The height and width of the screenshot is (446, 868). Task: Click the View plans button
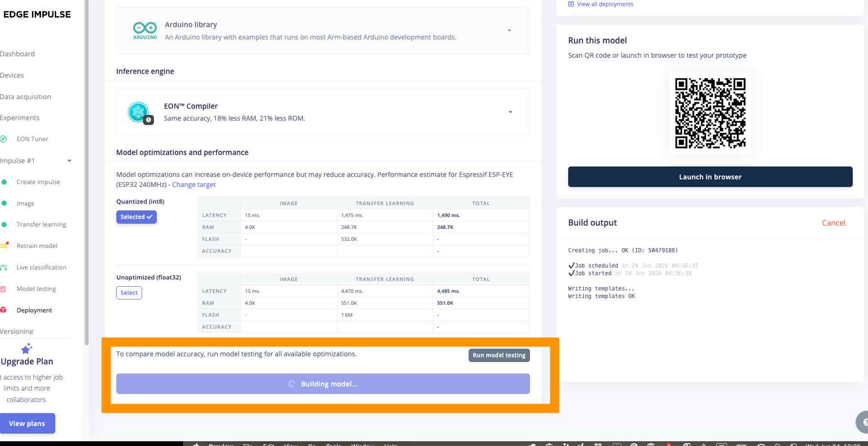tap(27, 424)
